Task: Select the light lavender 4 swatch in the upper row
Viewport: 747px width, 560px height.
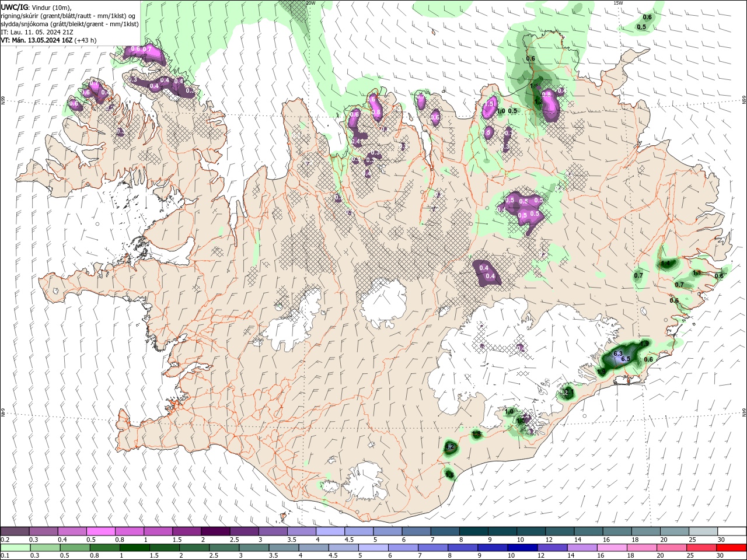Action: point(330,531)
